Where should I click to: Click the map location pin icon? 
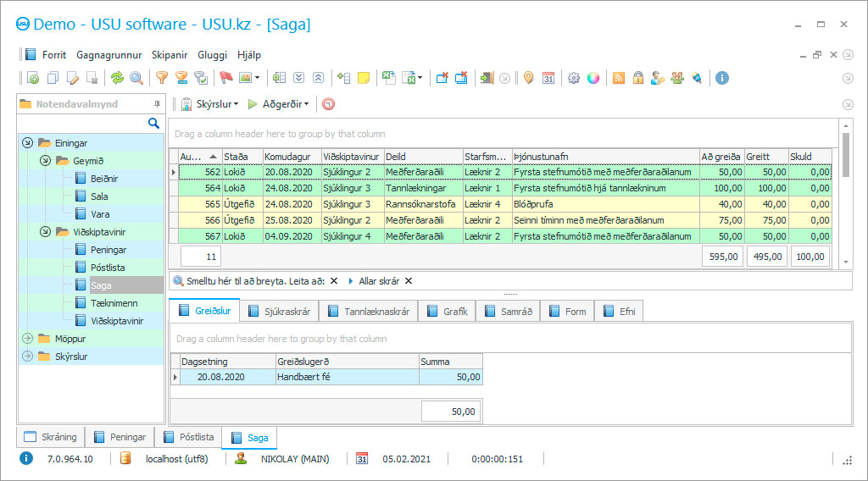pos(528,78)
